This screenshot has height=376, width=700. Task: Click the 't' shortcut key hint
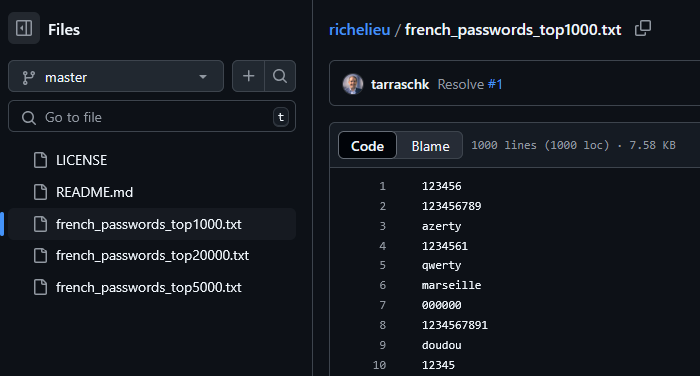coord(281,117)
